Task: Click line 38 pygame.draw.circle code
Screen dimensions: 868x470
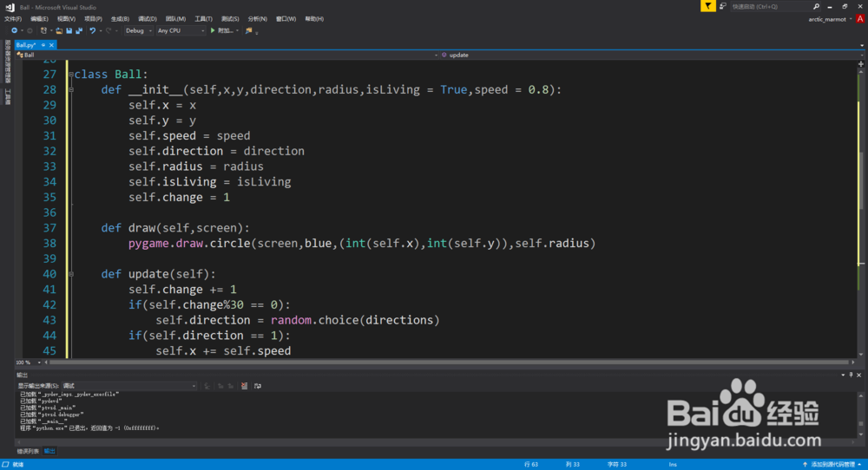Action: click(x=362, y=244)
